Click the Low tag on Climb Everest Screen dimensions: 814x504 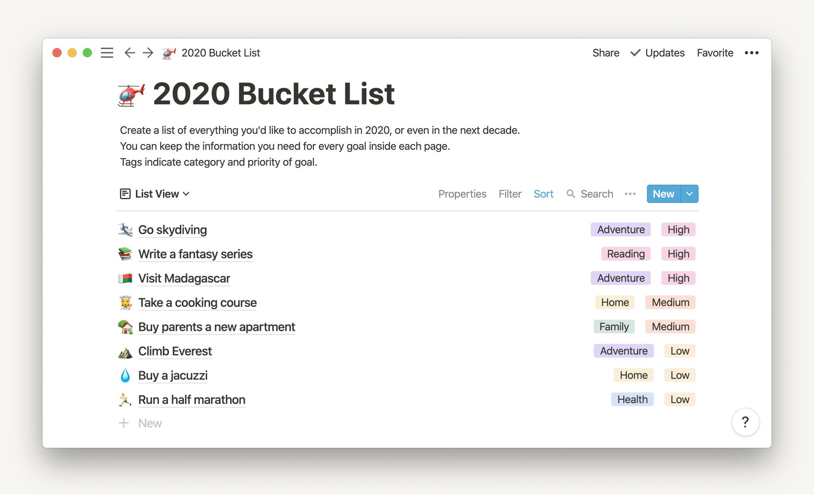(680, 351)
